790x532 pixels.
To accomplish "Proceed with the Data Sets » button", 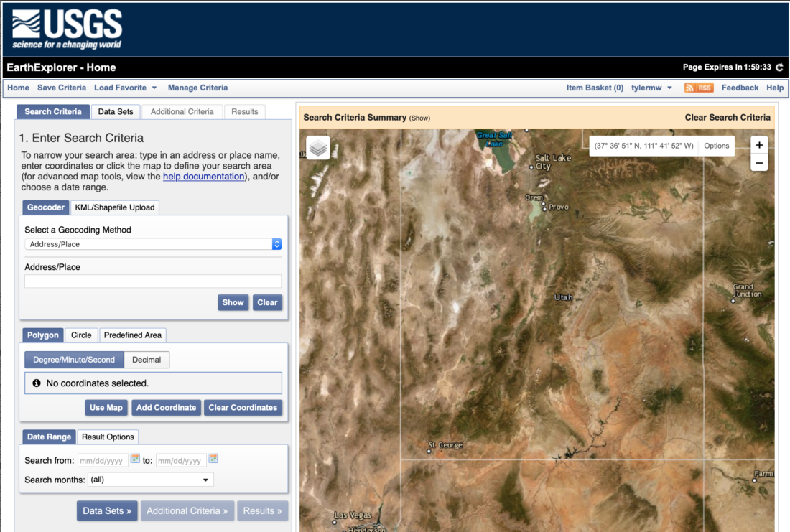I will coord(107,511).
